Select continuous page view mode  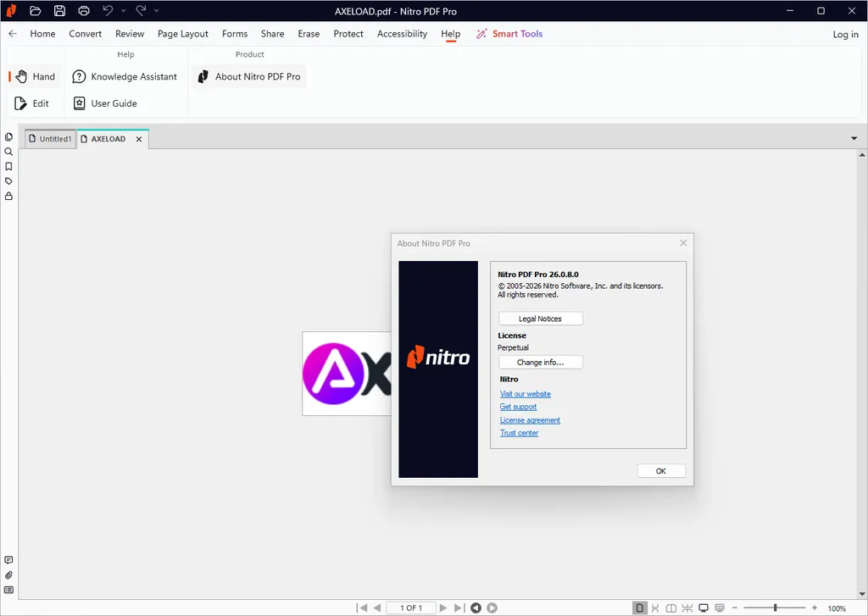point(655,608)
